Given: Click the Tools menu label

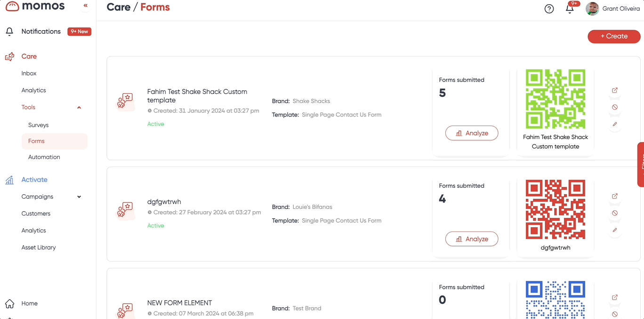Looking at the screenshot, I should coord(28,107).
